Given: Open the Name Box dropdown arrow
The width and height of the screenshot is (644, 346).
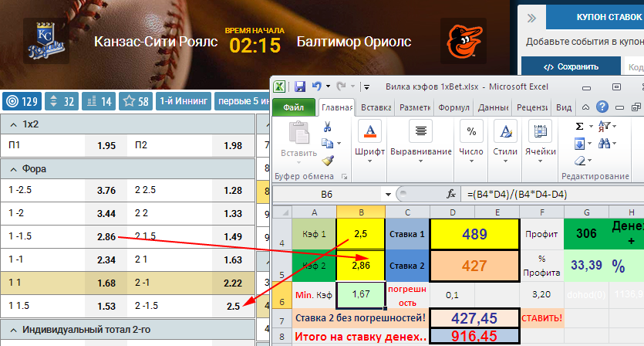Looking at the screenshot, I should coord(388,194).
